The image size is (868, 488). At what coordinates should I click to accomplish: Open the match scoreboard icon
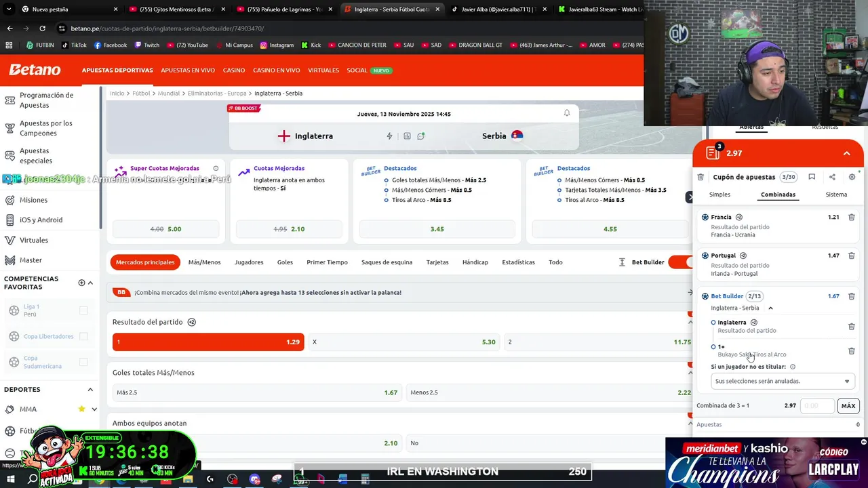tap(407, 136)
